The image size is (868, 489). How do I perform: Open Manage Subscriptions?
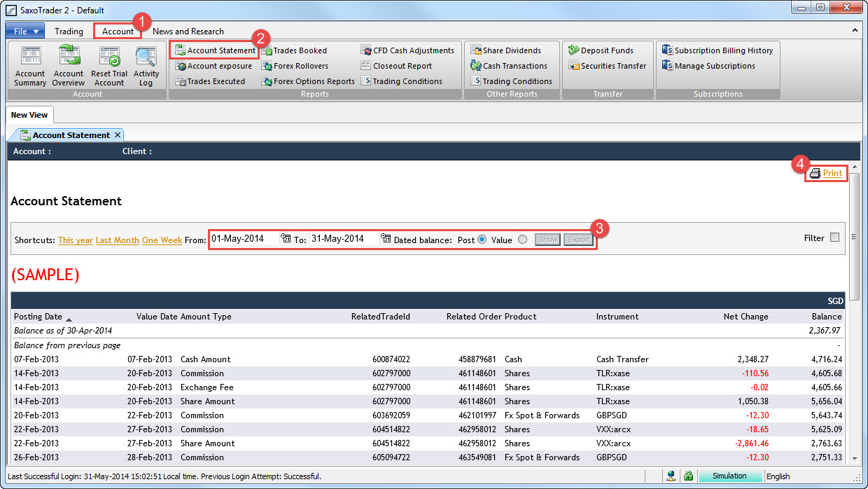[708, 66]
